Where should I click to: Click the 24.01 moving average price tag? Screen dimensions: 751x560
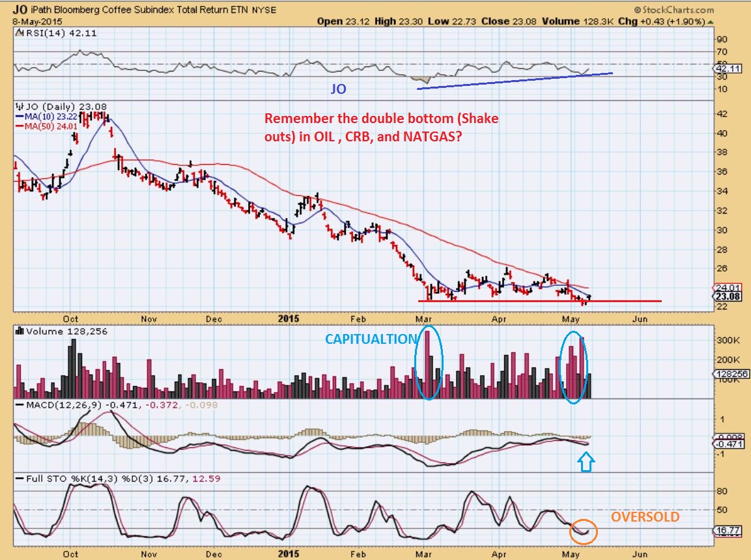728,288
